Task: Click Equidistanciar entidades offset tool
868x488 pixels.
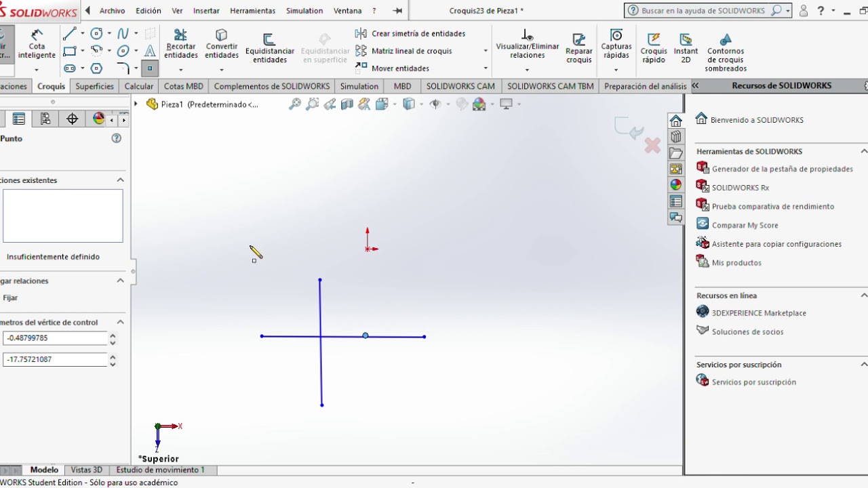Action: (x=270, y=49)
